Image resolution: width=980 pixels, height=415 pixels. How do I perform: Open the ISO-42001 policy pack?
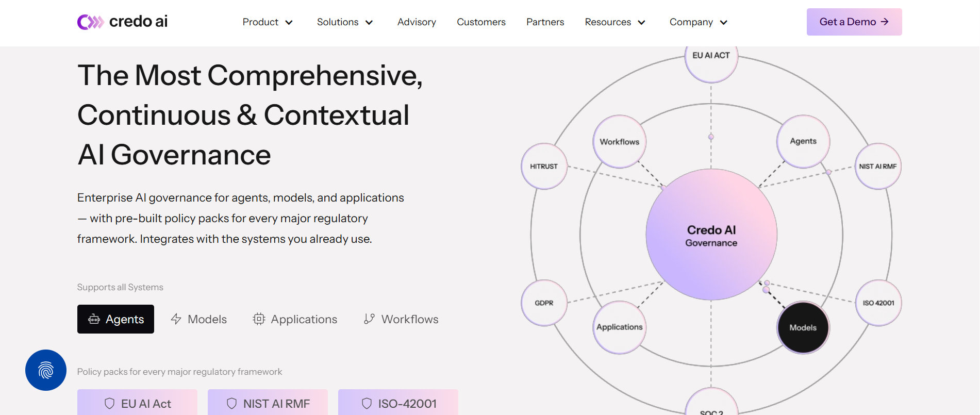[398, 403]
